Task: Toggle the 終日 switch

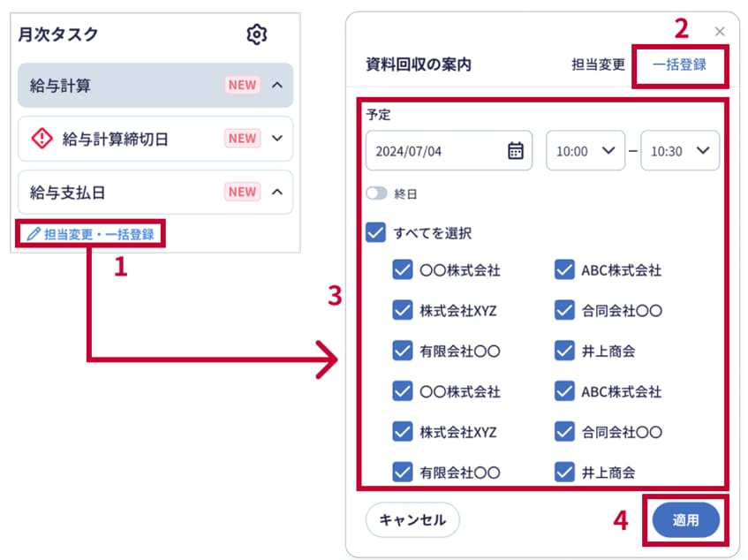Action: coord(376,193)
